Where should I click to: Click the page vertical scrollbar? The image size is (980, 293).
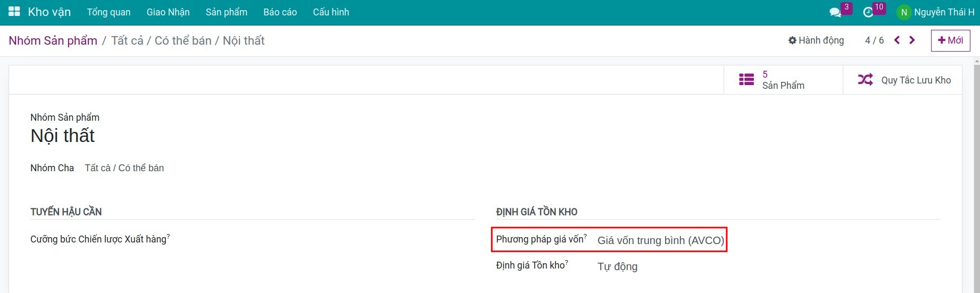click(x=976, y=175)
